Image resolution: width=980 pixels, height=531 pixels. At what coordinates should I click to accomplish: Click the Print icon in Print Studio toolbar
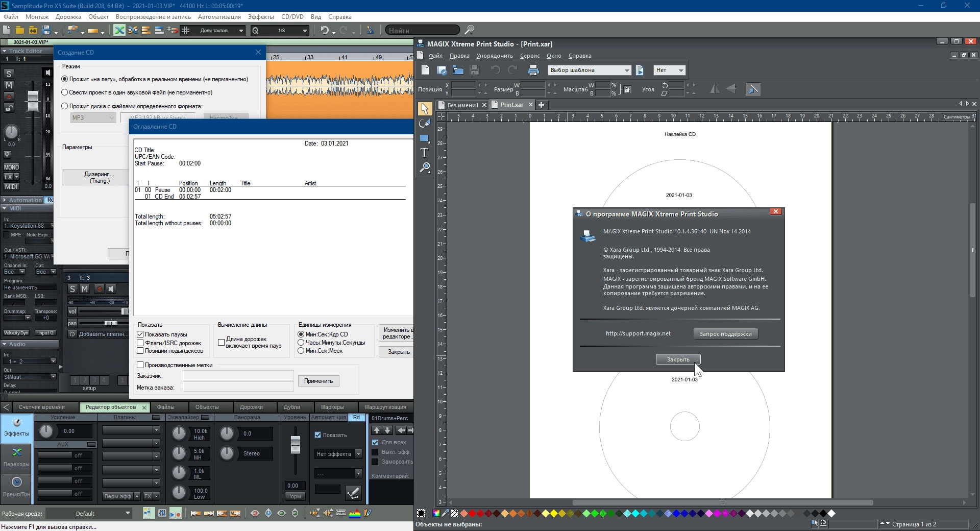point(533,70)
